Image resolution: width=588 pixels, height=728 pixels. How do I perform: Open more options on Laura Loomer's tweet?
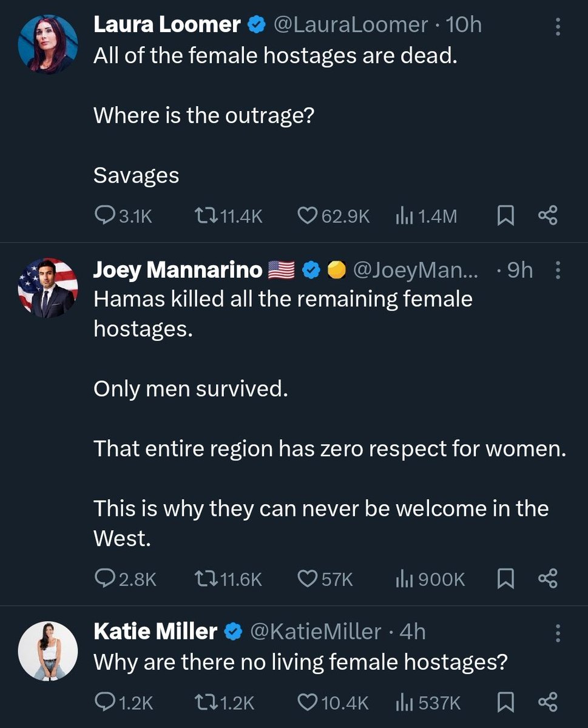click(x=558, y=25)
